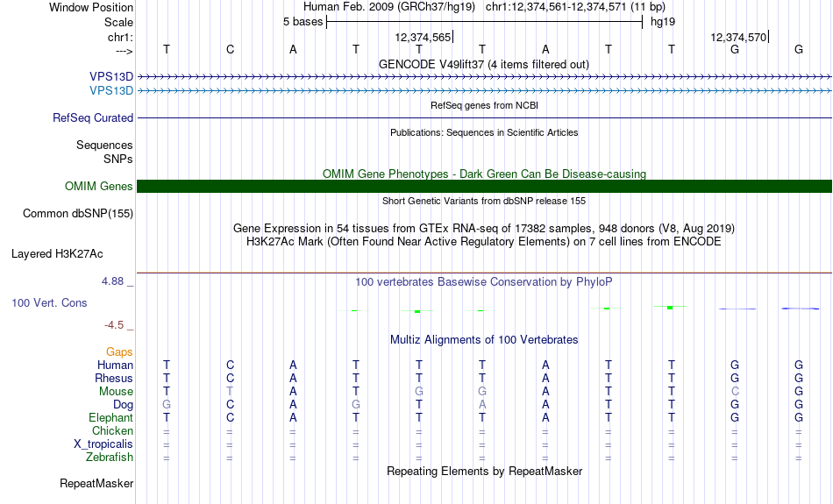The width and height of the screenshot is (833, 504).
Task: Click the Window Position label
Action: [x=91, y=7]
